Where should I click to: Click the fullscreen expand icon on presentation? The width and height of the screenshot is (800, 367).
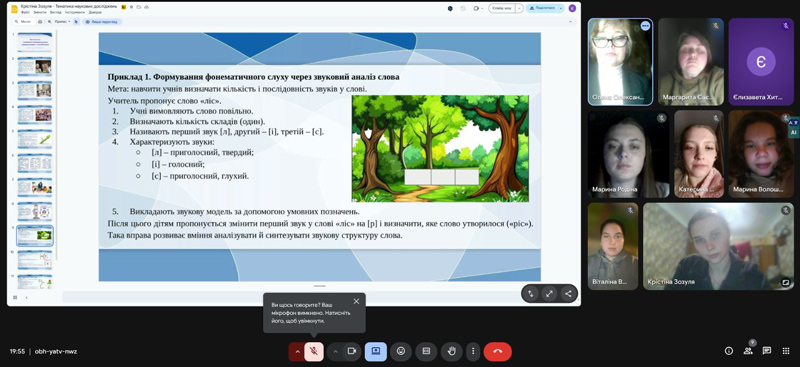[549, 293]
